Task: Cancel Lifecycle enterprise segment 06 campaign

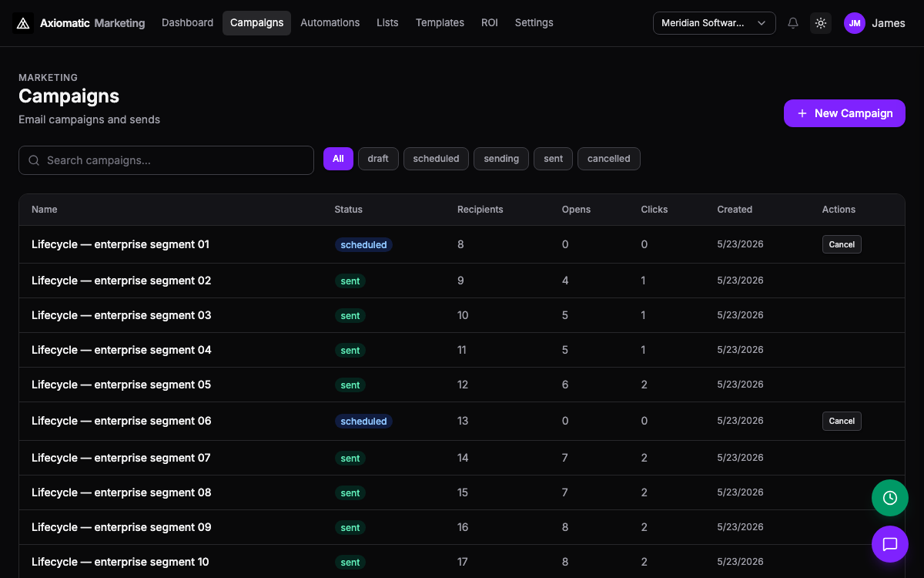Action: [x=842, y=421]
